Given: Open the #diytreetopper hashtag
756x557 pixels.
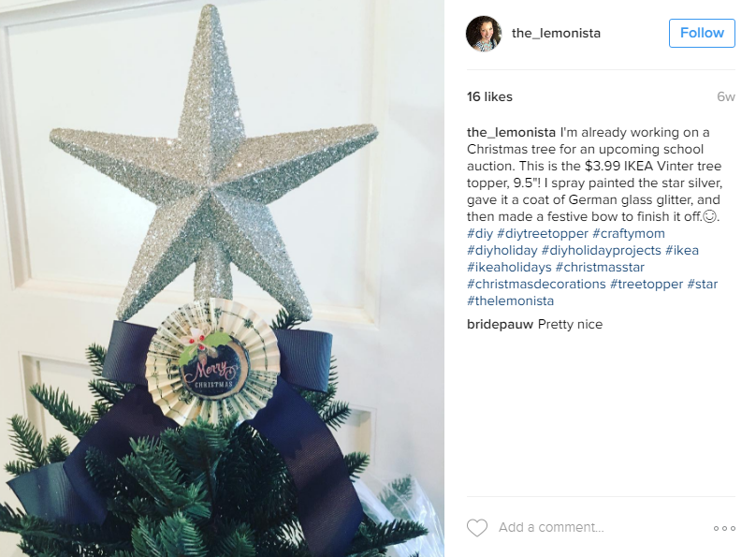Looking at the screenshot, I should tap(543, 233).
